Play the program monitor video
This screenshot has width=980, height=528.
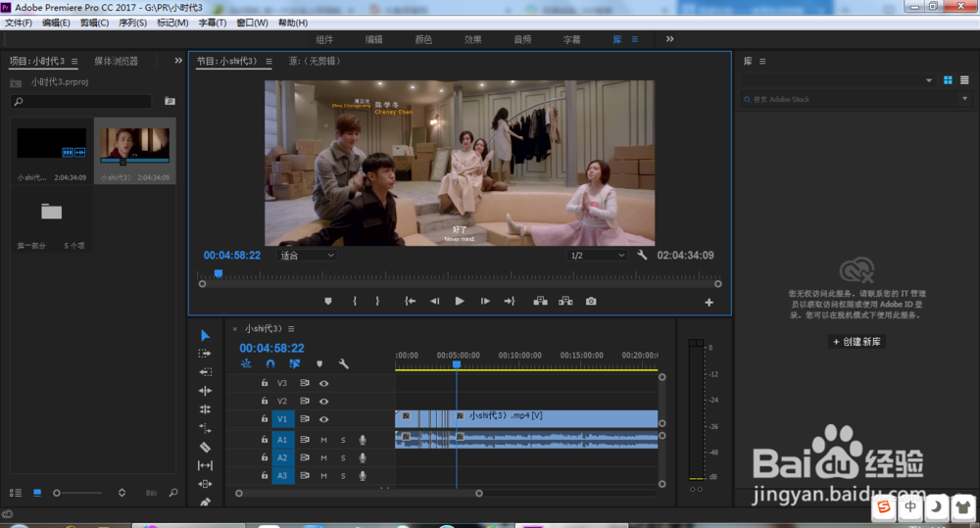pos(460,301)
